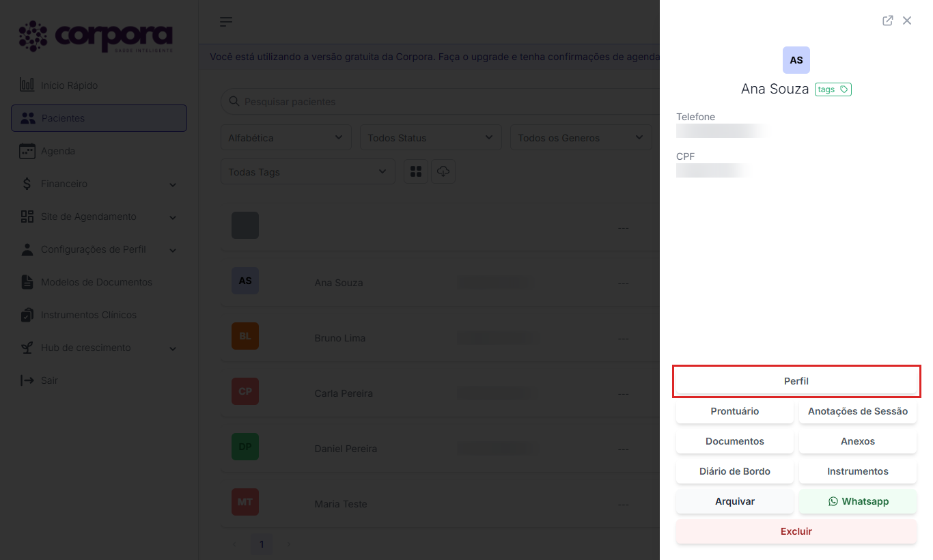The width and height of the screenshot is (933, 560).
Task: Close the patient side panel
Action: (907, 20)
